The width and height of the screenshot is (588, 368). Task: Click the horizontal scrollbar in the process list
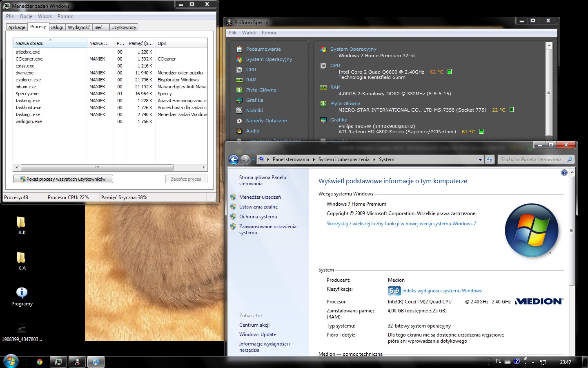coord(97,167)
